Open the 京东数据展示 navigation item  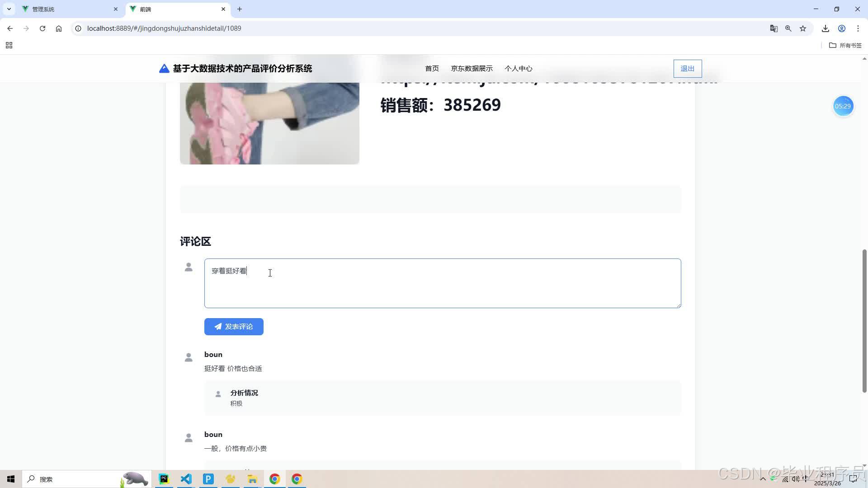coord(472,69)
